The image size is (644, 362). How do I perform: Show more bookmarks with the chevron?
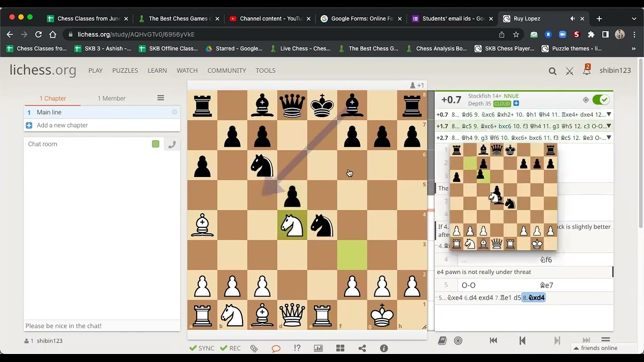click(x=633, y=49)
